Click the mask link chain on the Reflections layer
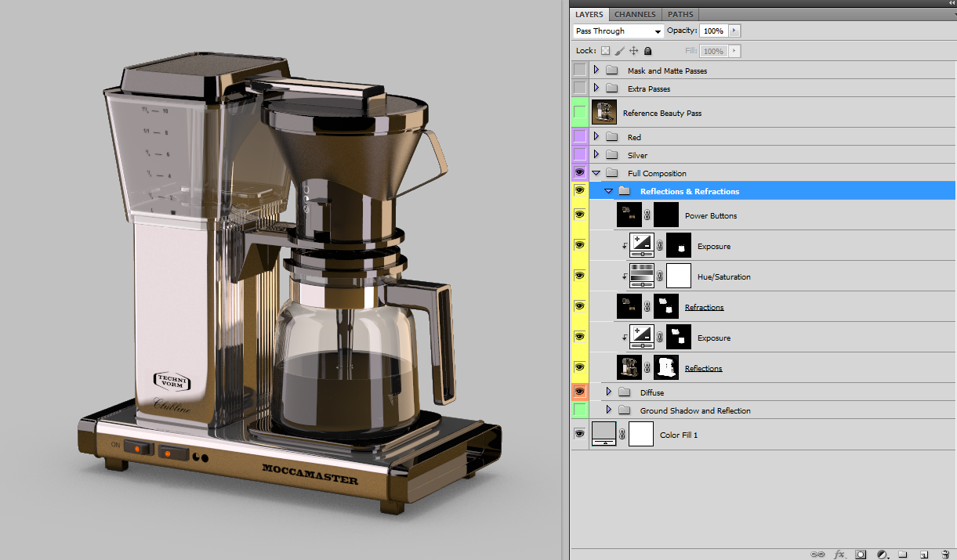 click(x=647, y=368)
